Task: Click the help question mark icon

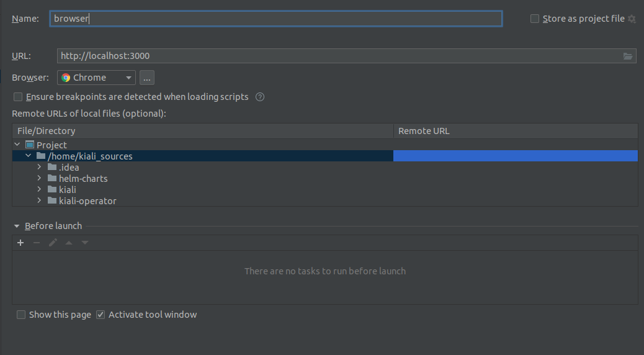Action: pyautogui.click(x=260, y=97)
